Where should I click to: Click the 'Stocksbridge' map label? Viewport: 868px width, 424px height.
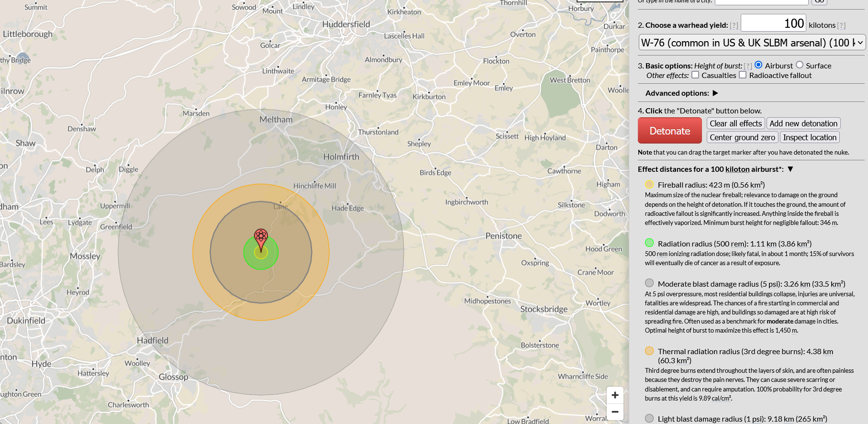coord(544,309)
